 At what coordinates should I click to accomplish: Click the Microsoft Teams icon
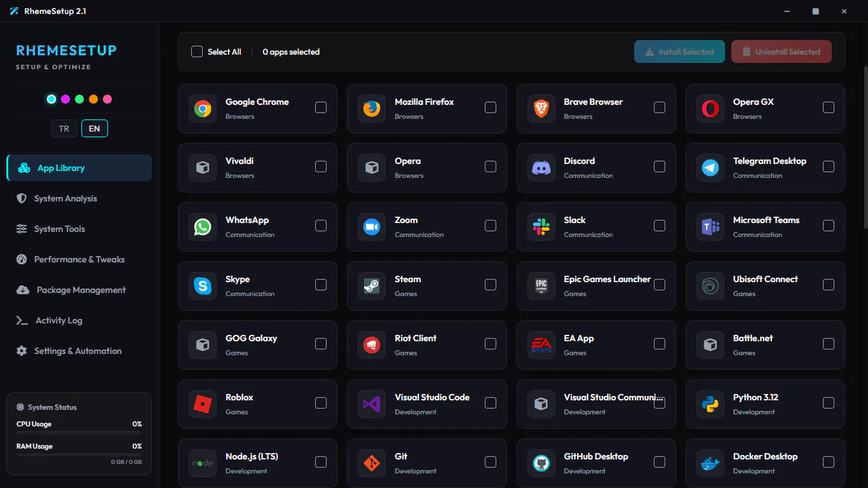[710, 227]
